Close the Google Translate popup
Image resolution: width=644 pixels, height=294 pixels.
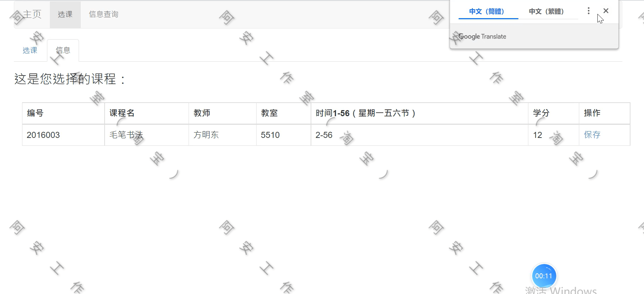(x=606, y=11)
